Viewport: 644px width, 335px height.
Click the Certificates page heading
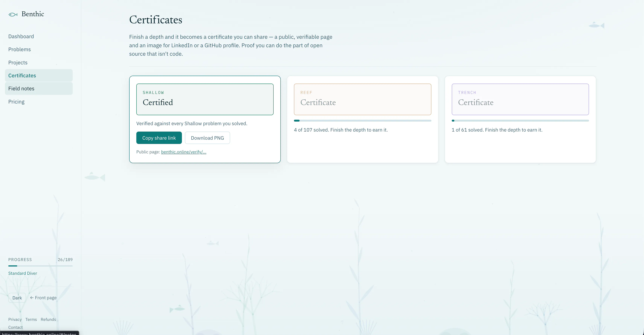pos(156,20)
